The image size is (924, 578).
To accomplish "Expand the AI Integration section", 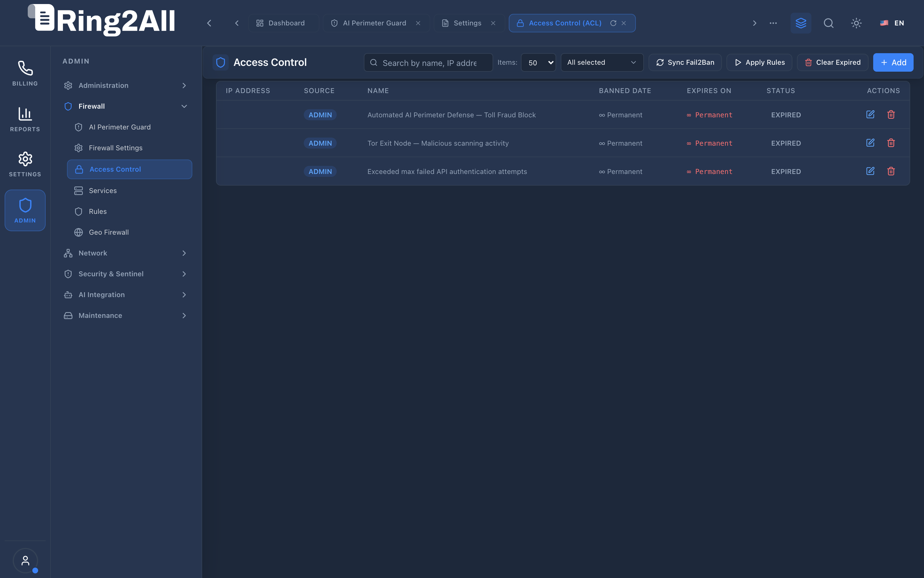I will pyautogui.click(x=126, y=295).
